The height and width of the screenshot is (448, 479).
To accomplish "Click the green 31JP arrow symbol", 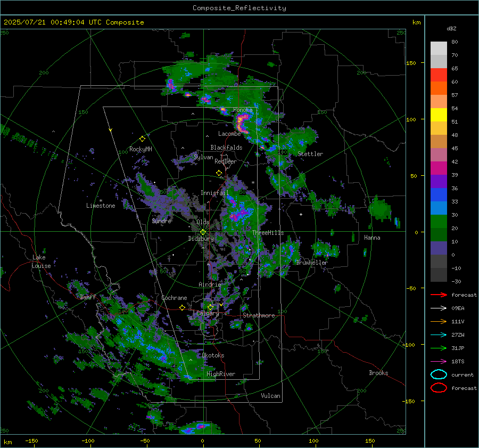I will 439,348.
